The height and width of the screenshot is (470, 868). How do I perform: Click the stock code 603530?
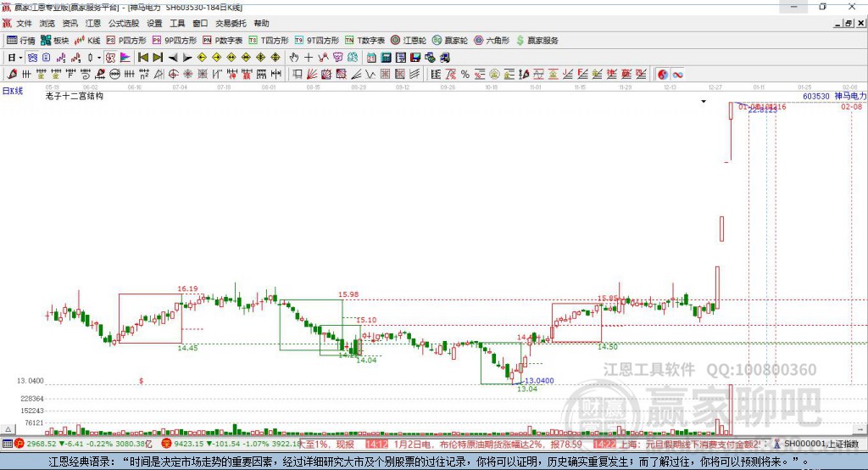[x=816, y=97]
